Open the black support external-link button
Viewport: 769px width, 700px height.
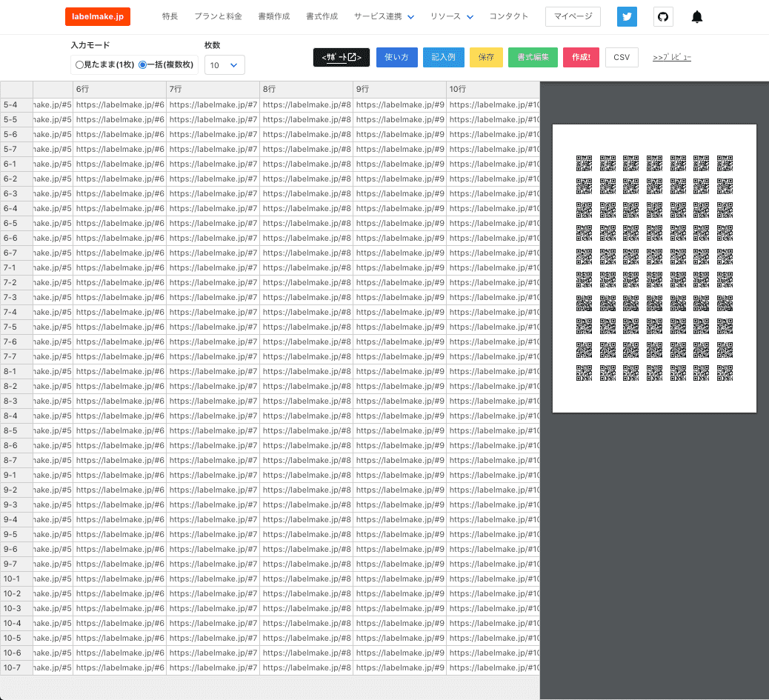pos(341,58)
